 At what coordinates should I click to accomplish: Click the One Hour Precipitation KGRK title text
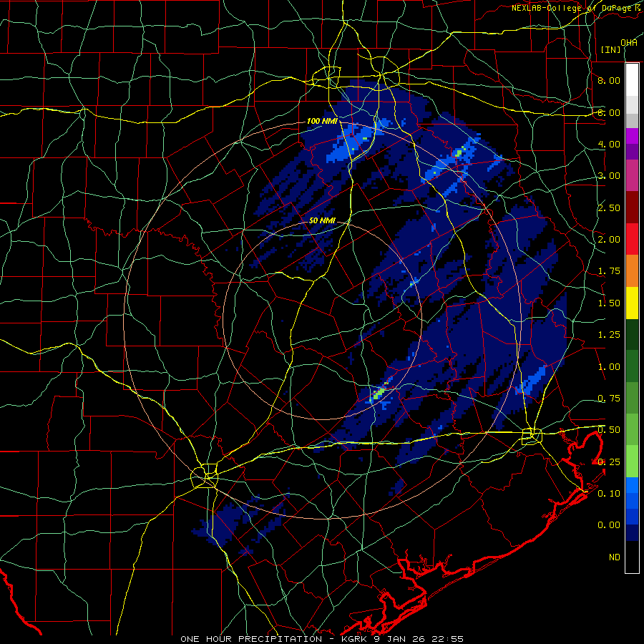pos(322,639)
